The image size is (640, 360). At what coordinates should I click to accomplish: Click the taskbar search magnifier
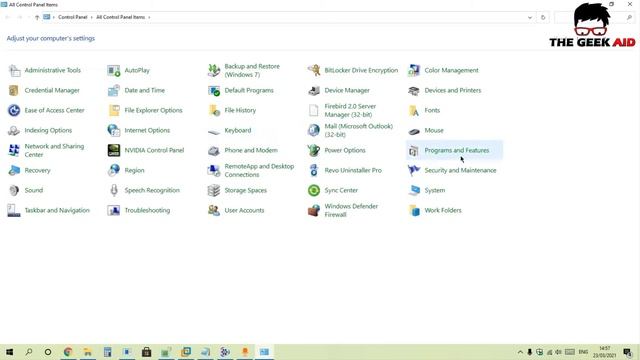coord(29,352)
